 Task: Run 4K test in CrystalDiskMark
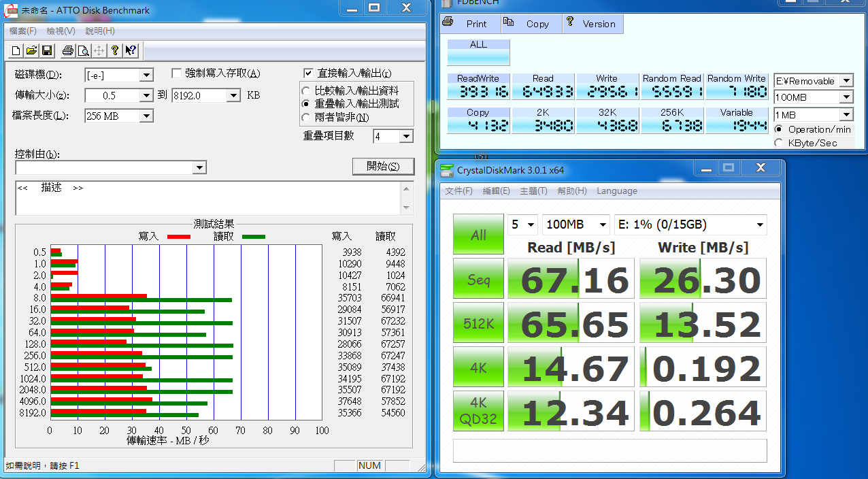pos(478,367)
